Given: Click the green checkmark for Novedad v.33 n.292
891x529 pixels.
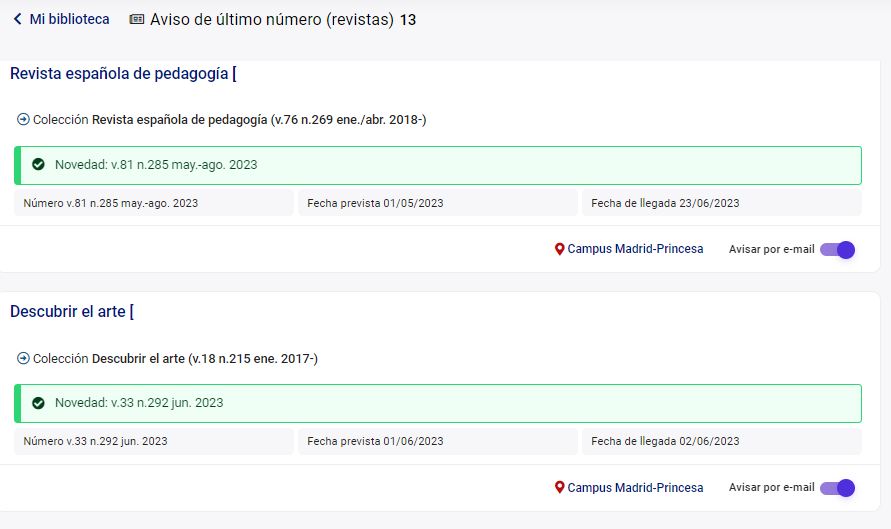Looking at the screenshot, I should click(x=38, y=403).
